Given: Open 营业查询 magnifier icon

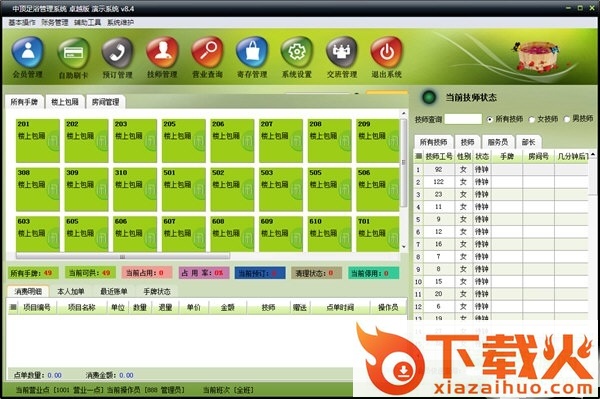Looking at the screenshot, I should click(x=207, y=52).
